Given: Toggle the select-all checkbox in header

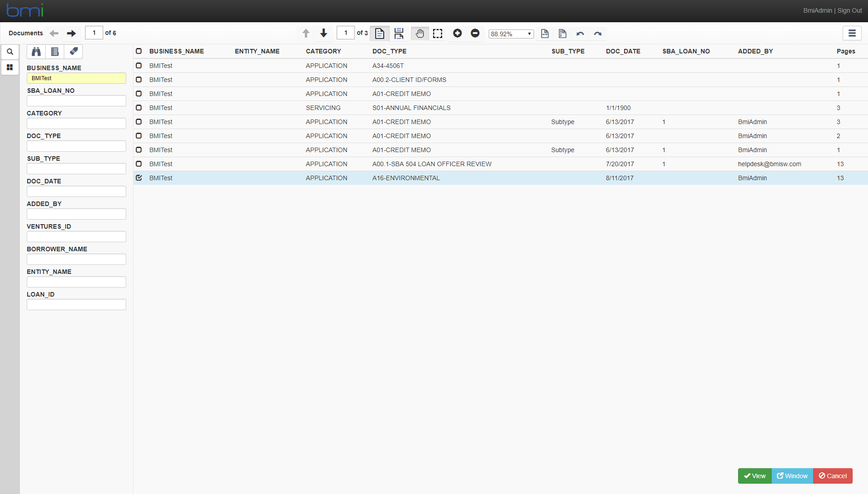Looking at the screenshot, I should (139, 51).
